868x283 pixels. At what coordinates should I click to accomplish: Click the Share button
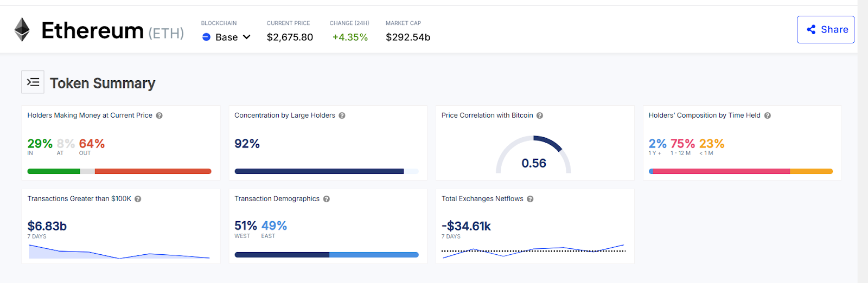click(826, 29)
